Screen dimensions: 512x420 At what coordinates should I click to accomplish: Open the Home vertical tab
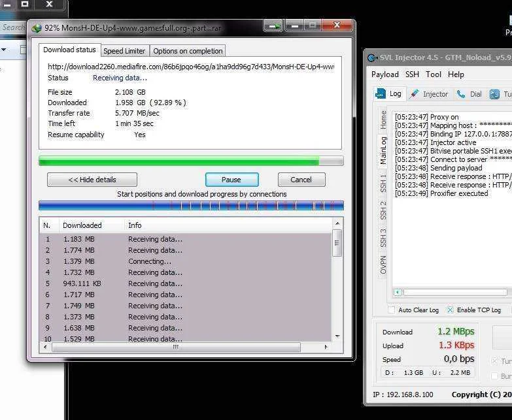383,120
